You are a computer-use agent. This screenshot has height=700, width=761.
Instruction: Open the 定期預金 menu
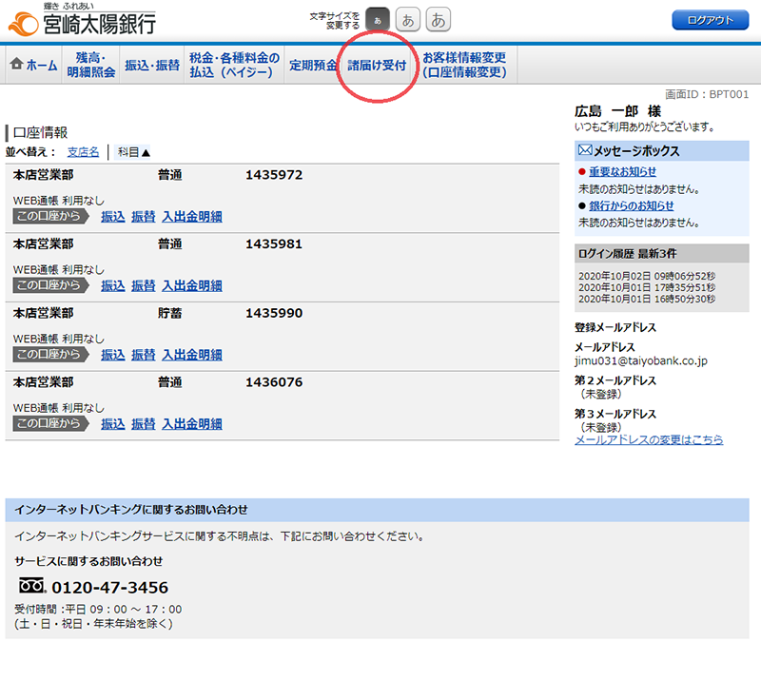tap(313, 65)
